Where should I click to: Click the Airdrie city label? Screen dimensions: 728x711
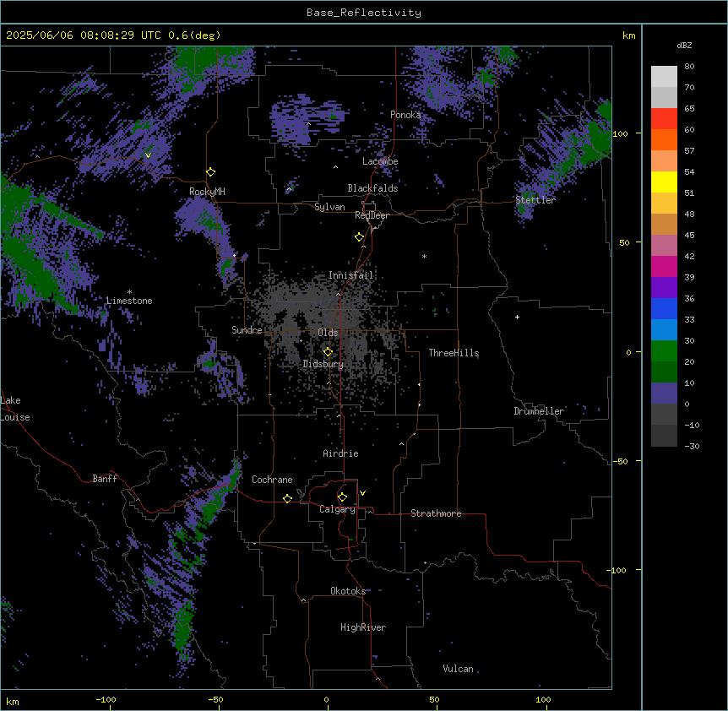coord(340,453)
